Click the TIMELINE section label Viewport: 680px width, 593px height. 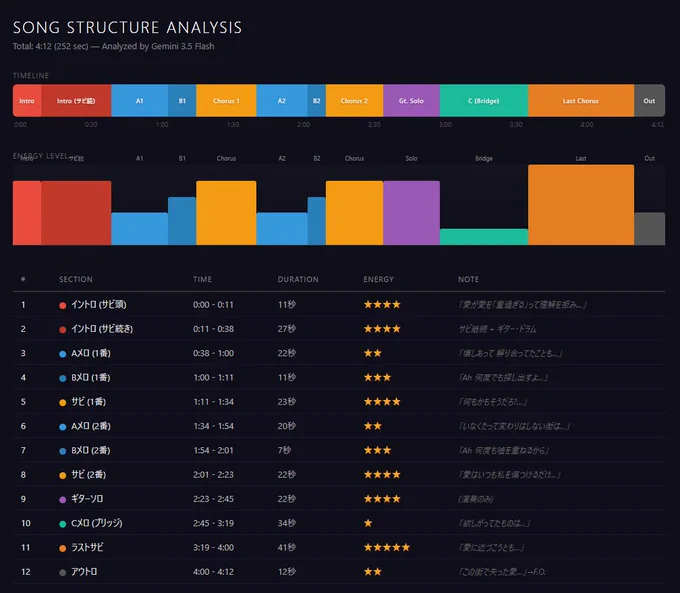coord(31,75)
